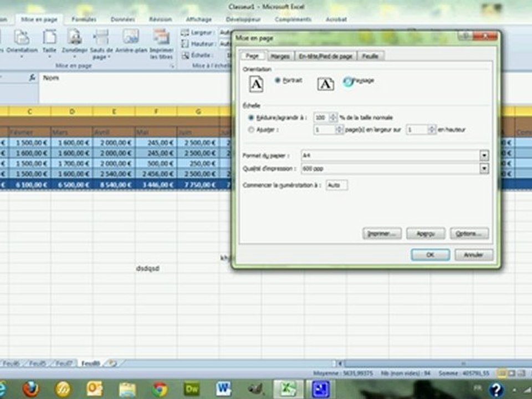This screenshot has height=399, width=532.
Task: Open the Largeur dropdown in ribbon
Action: tap(224, 33)
